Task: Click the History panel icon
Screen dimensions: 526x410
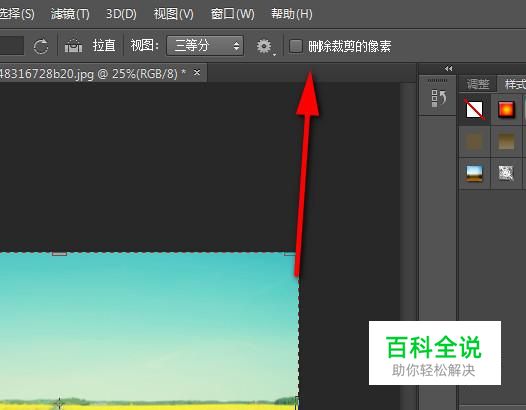Action: (x=438, y=98)
